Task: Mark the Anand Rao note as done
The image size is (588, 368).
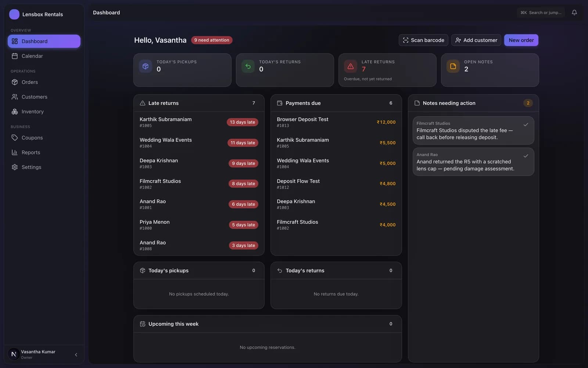Action: [x=526, y=156]
